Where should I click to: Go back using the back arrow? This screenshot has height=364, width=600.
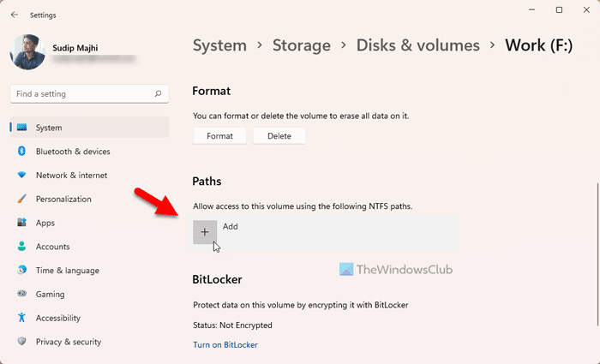click(x=15, y=15)
